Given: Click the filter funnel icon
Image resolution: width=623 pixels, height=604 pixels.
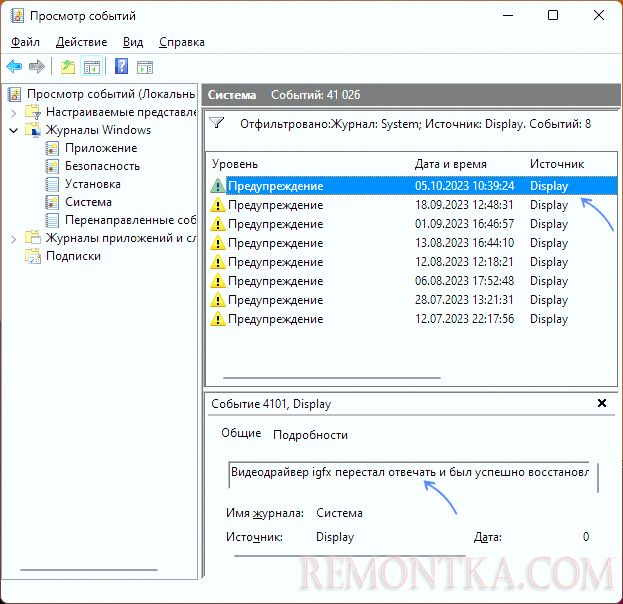Looking at the screenshot, I should pos(217,123).
